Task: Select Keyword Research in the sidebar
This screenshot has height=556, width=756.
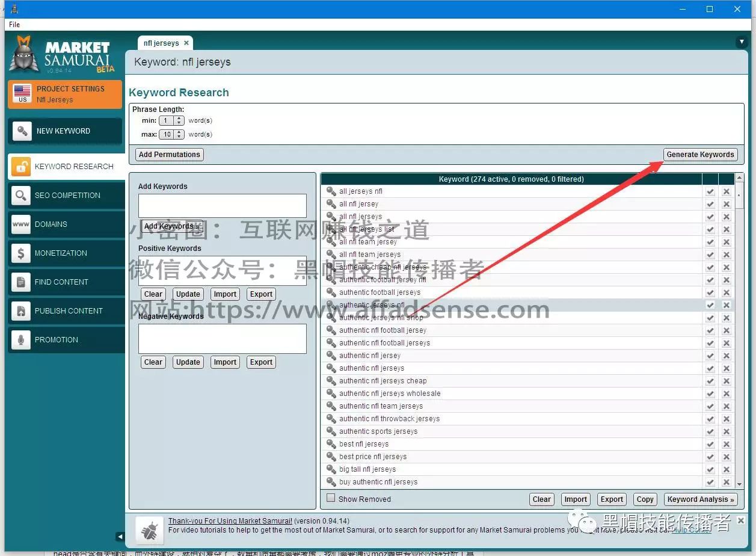Action: pyautogui.click(x=66, y=167)
